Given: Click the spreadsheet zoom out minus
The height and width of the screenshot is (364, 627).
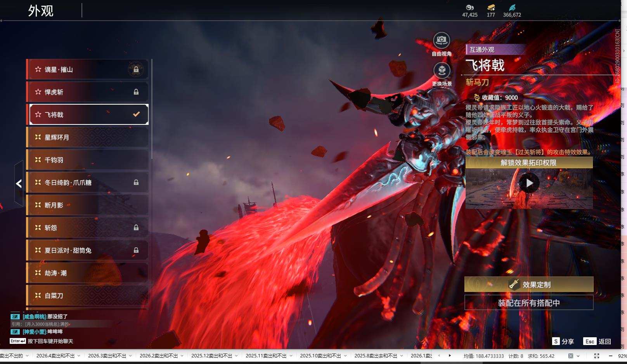Looking at the screenshot, I should tap(610, 356).
